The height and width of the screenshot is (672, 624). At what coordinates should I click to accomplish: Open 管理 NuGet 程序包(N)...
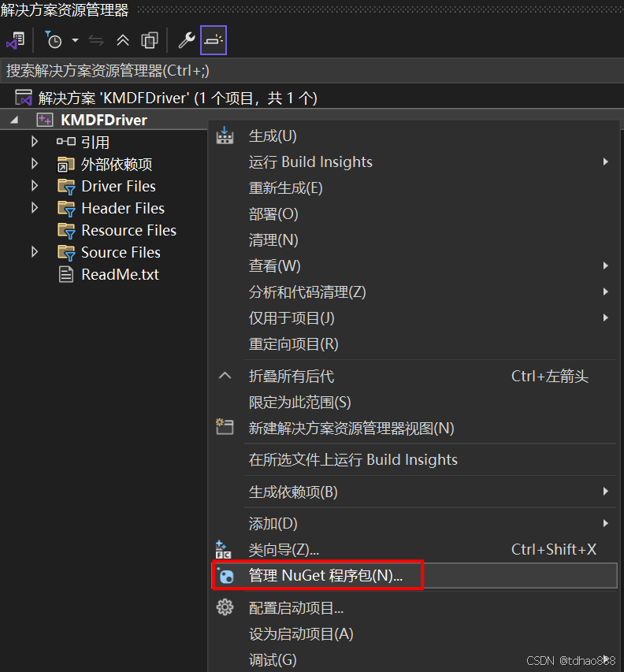414,576
